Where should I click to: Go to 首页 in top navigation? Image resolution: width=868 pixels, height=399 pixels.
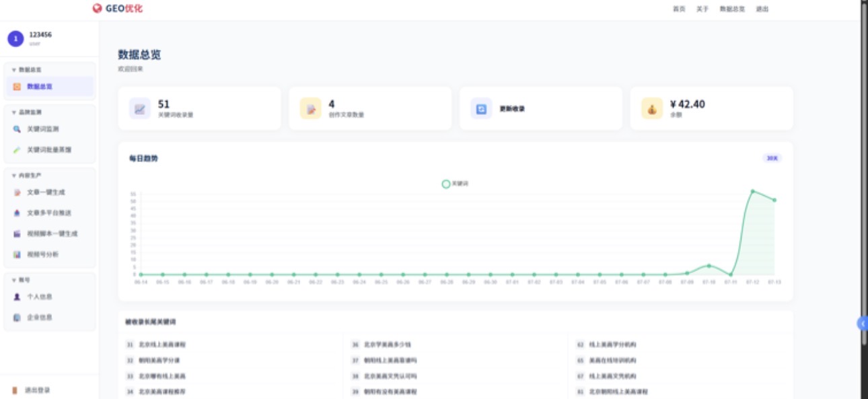[x=679, y=9]
